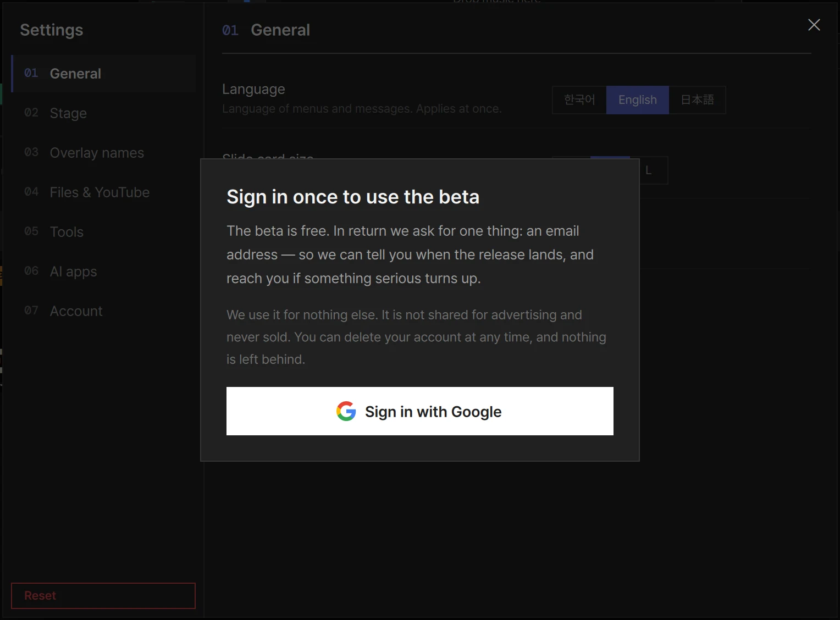Switch to the Tools section
840x620 pixels.
point(103,232)
